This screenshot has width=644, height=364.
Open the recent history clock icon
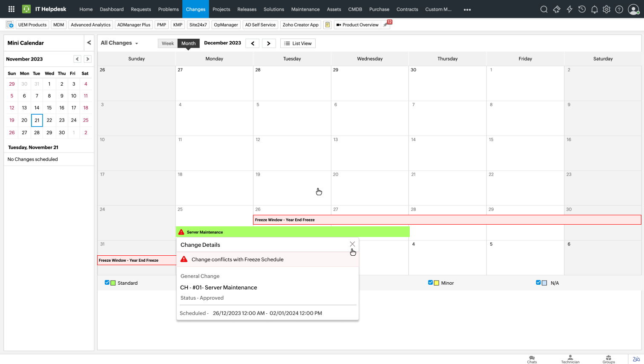582,9
